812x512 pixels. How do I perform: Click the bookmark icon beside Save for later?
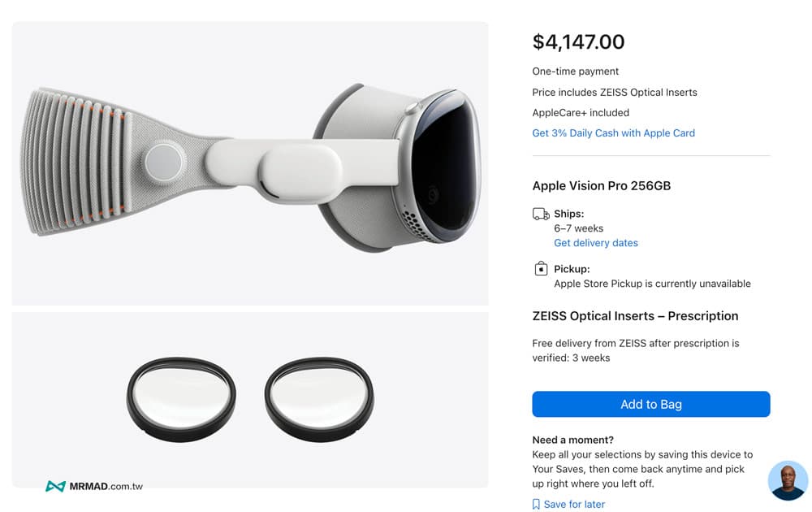[x=536, y=505]
